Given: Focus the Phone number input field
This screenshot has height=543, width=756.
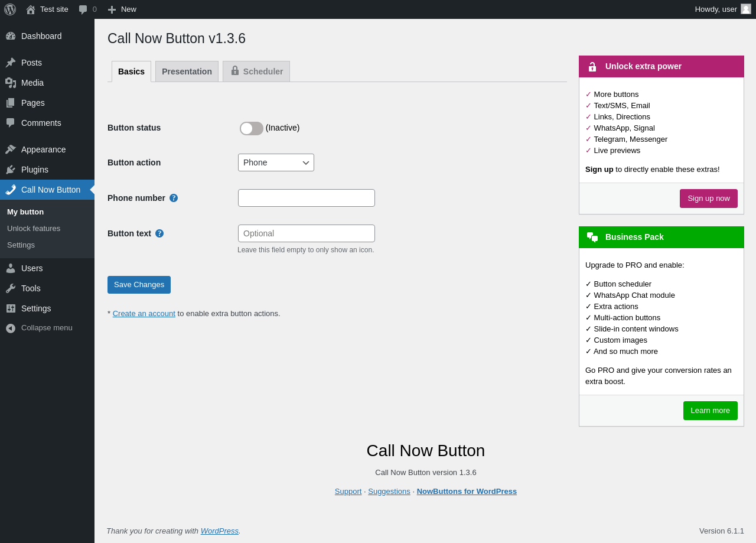Looking at the screenshot, I should coord(307,198).
